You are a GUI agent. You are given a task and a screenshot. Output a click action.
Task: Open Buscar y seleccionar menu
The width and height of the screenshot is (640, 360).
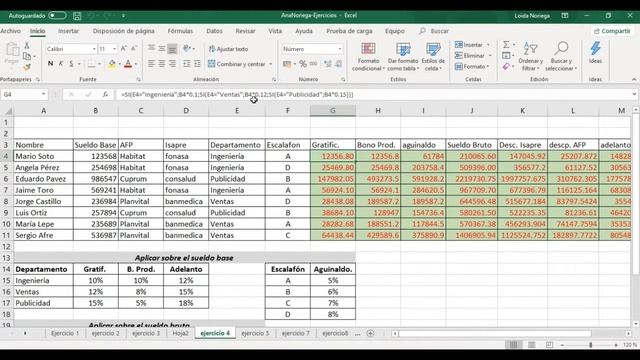coord(561,56)
